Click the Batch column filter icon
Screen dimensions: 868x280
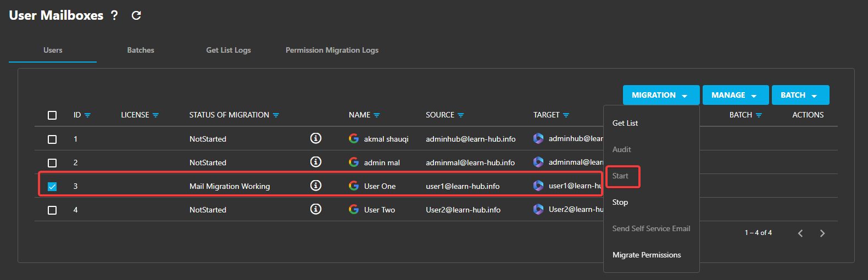(x=759, y=115)
